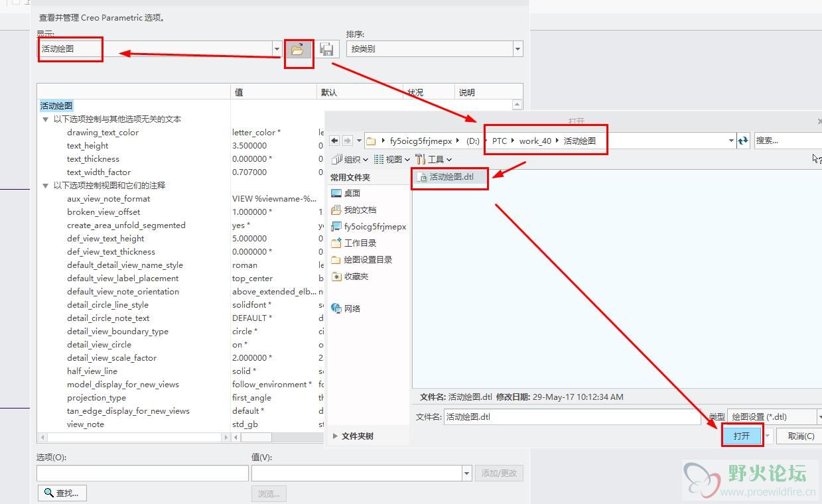Select the half_view_line option row
Viewport: 822px width, 504px height.
pyautogui.click(x=92, y=371)
